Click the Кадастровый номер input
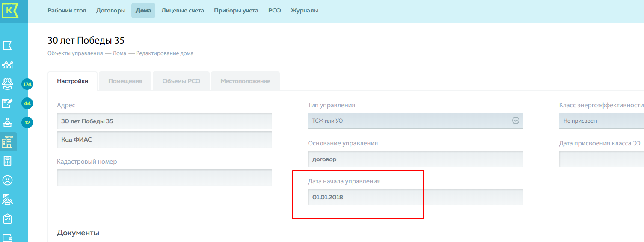The image size is (644, 242). tap(165, 177)
